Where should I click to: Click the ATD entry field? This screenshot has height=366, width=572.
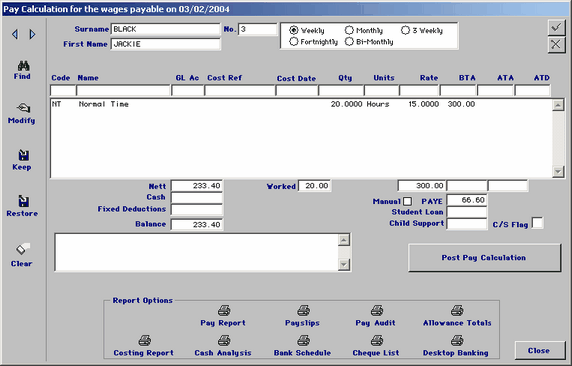(533, 90)
